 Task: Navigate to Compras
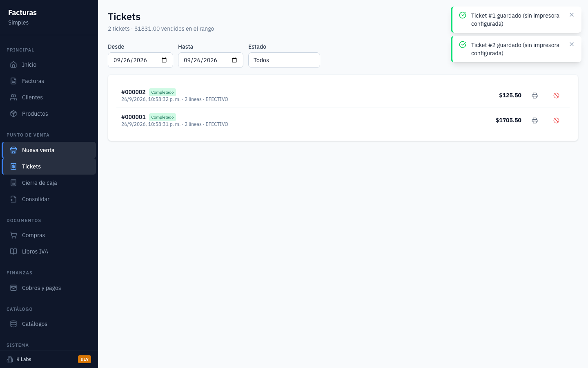(49, 235)
